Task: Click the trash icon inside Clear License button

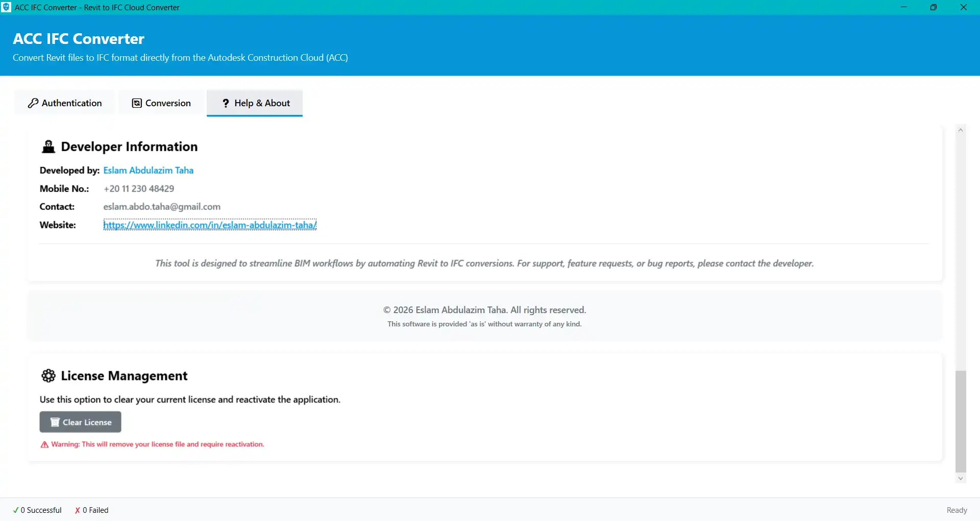Action: click(55, 422)
